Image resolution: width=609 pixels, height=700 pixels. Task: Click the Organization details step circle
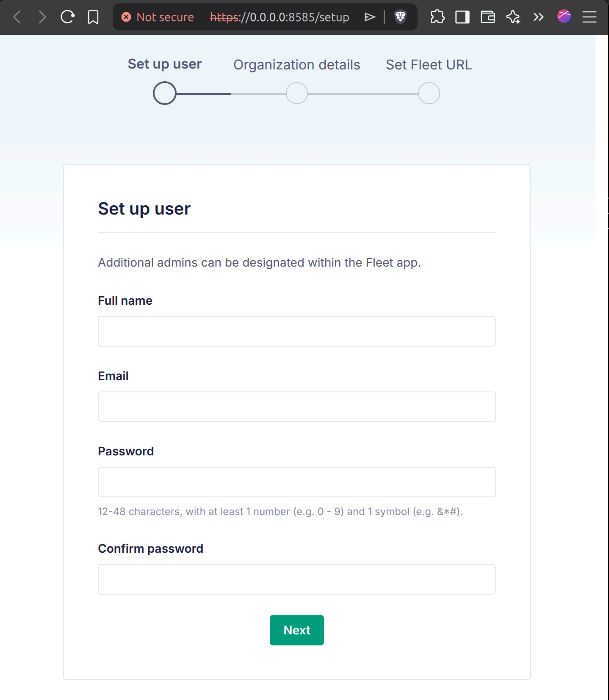(296, 93)
